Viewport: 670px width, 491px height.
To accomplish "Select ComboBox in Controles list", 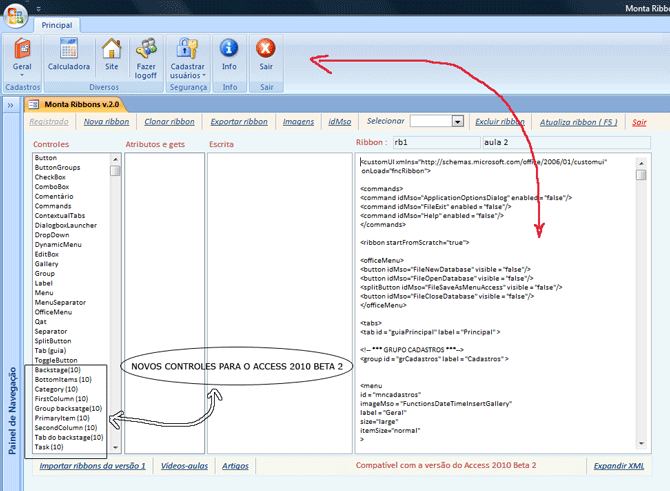I will (51, 186).
